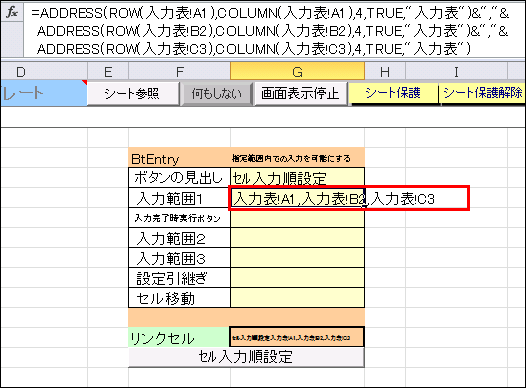
Task: Select column I header
Action: 456,71
